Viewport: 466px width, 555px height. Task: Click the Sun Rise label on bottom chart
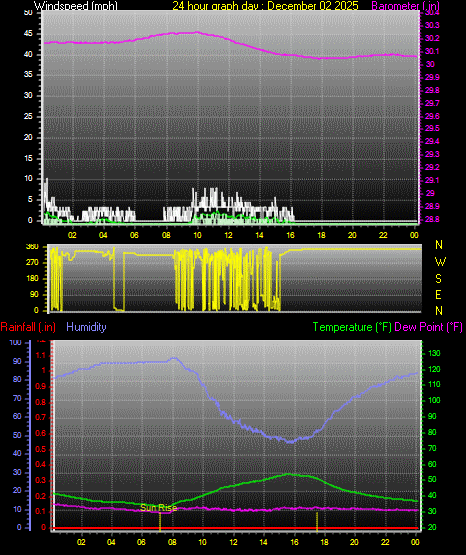point(159,508)
